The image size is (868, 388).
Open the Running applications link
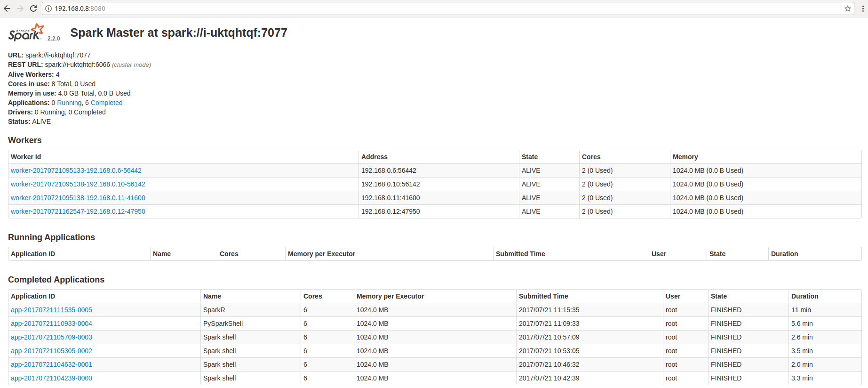[x=69, y=103]
